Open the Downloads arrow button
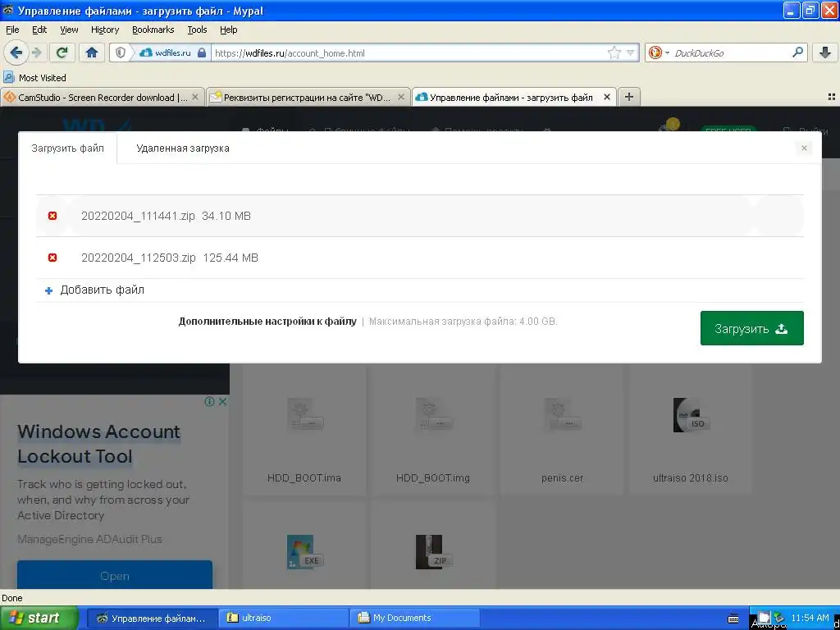The width and height of the screenshot is (840, 630). (825, 52)
